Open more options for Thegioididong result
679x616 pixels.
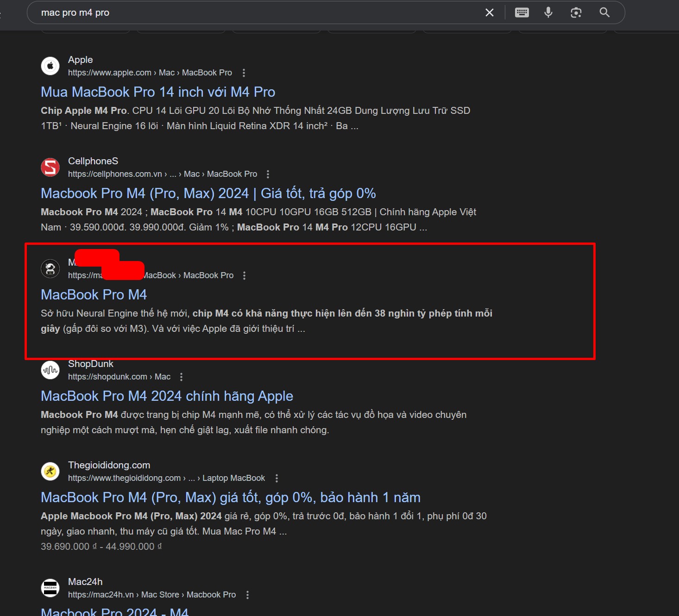(277, 478)
